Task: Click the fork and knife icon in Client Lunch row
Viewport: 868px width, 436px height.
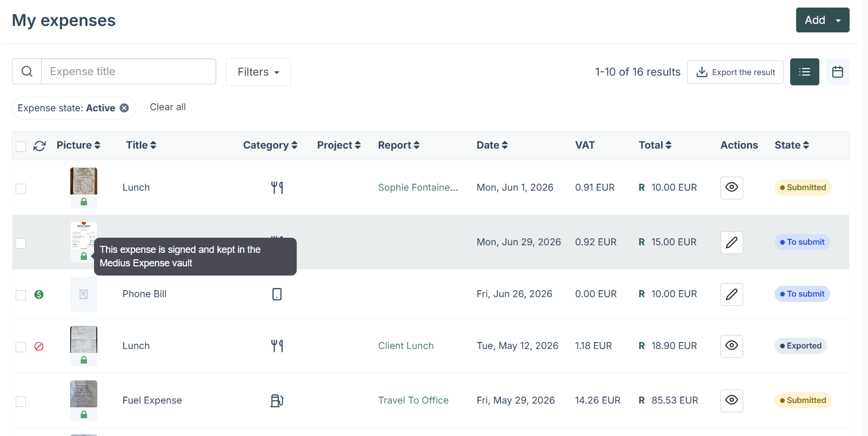Action: tap(277, 346)
